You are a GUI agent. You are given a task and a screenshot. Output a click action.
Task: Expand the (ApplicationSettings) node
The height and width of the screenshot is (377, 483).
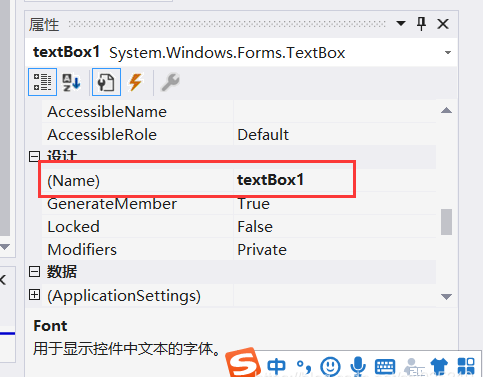click(34, 295)
